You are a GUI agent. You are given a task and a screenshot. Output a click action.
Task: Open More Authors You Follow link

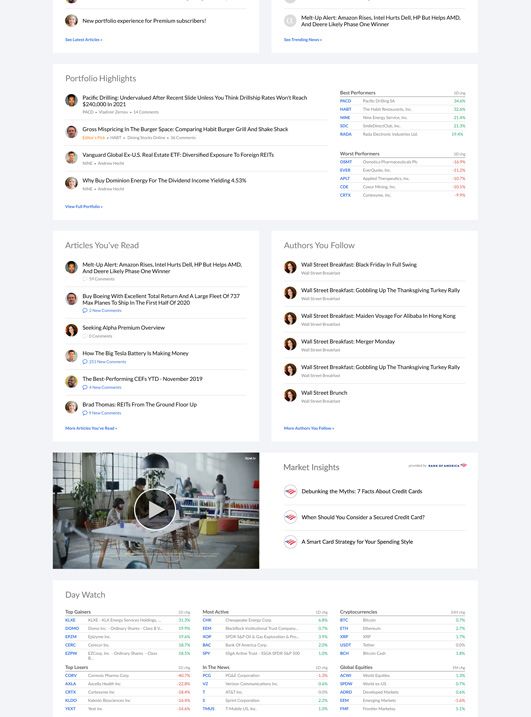[x=309, y=428]
